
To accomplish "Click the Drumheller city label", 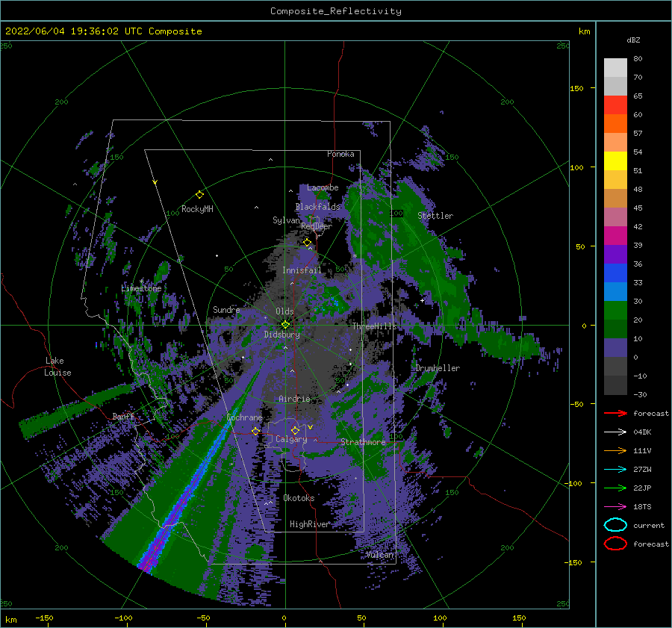I will click(x=438, y=368).
